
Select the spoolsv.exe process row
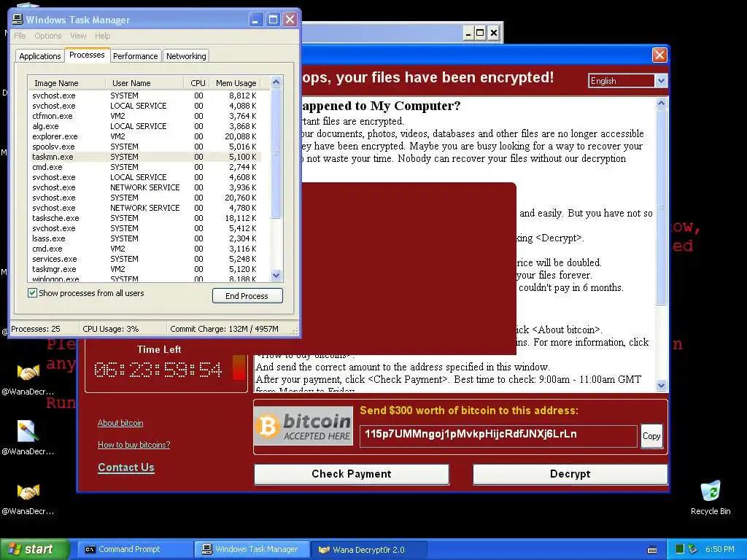[x=145, y=147]
